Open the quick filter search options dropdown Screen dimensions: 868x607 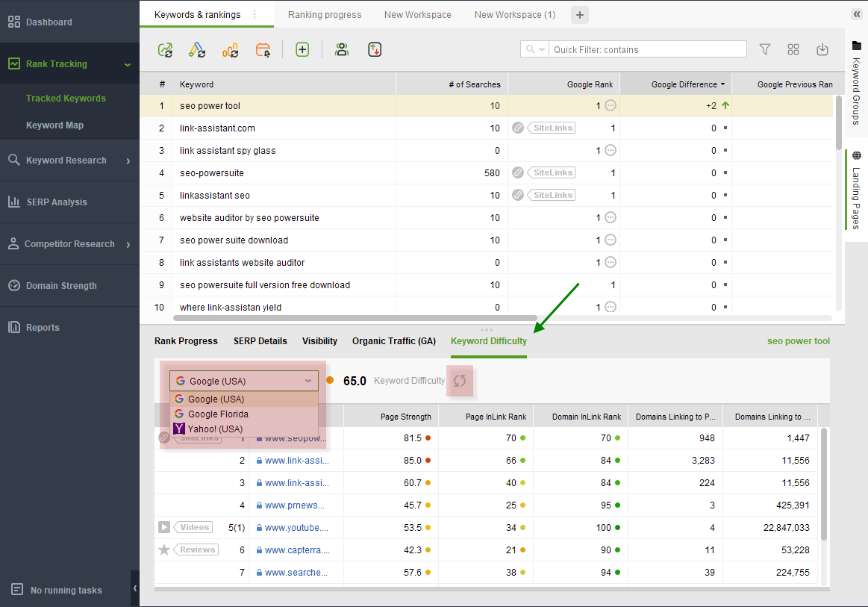click(534, 49)
